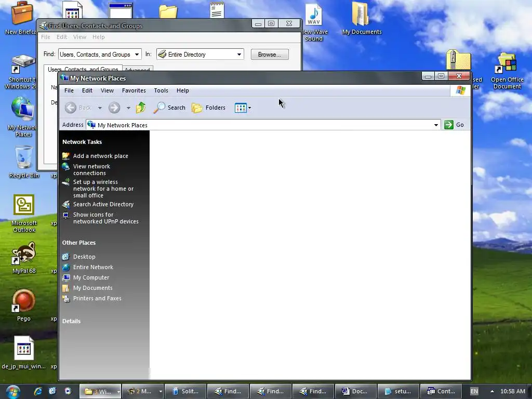
Task: Open Search in My Network Places toolbar
Action: coord(169,108)
